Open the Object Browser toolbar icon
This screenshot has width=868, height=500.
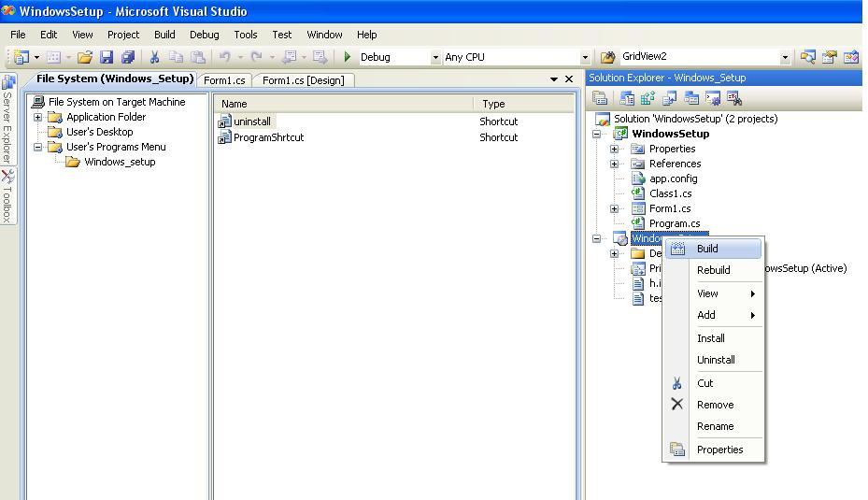click(x=851, y=56)
